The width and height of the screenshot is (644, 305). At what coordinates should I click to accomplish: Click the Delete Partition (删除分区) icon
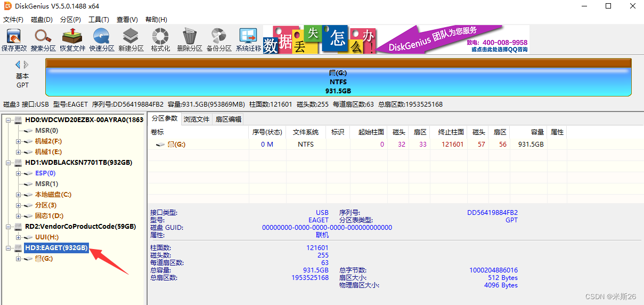pyautogui.click(x=190, y=40)
